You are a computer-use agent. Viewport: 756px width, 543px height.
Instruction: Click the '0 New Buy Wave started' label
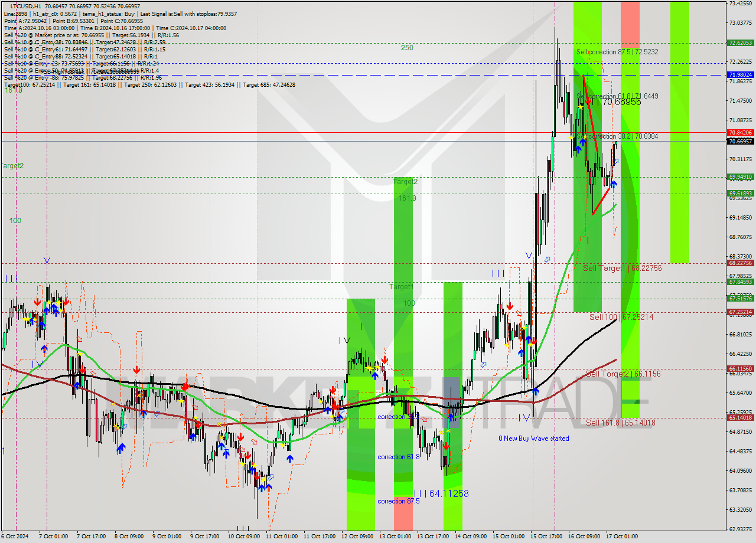click(534, 439)
